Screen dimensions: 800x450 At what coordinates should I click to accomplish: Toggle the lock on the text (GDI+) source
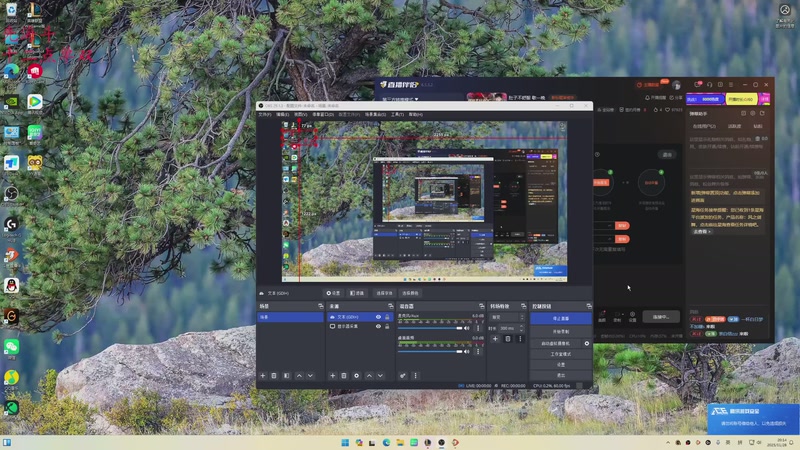tap(387, 317)
